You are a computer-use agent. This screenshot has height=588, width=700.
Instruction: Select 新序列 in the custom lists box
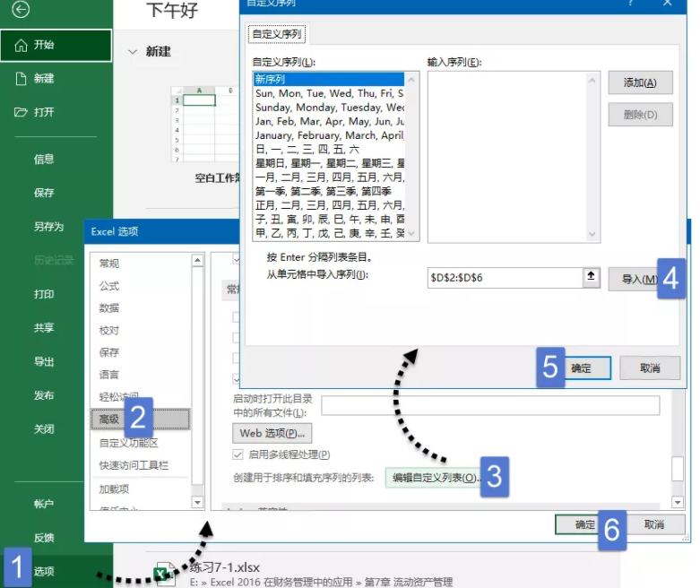pyautogui.click(x=329, y=80)
